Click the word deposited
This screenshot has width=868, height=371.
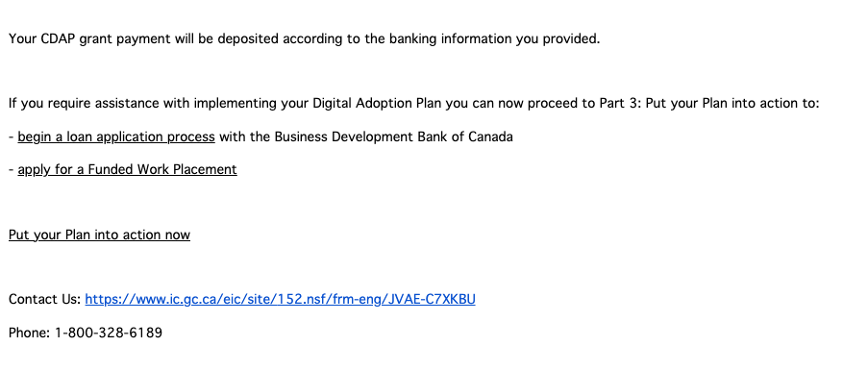pyautogui.click(x=248, y=39)
